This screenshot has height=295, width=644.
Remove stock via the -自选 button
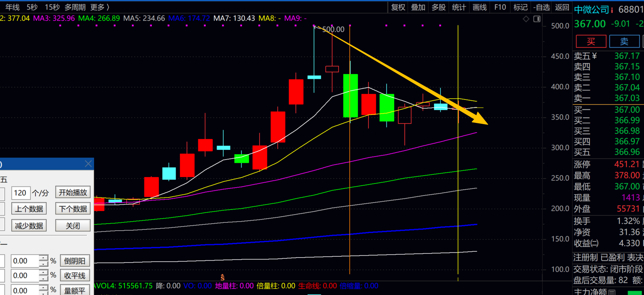[x=542, y=7]
